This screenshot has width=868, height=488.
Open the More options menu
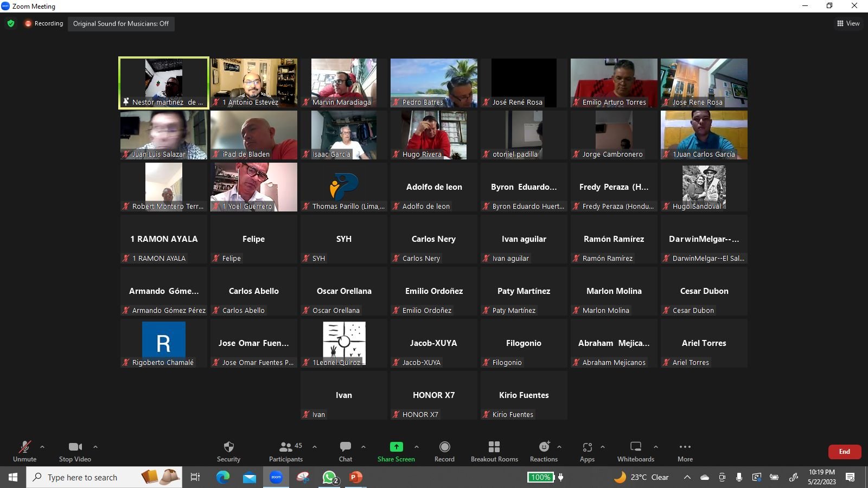[x=685, y=451]
